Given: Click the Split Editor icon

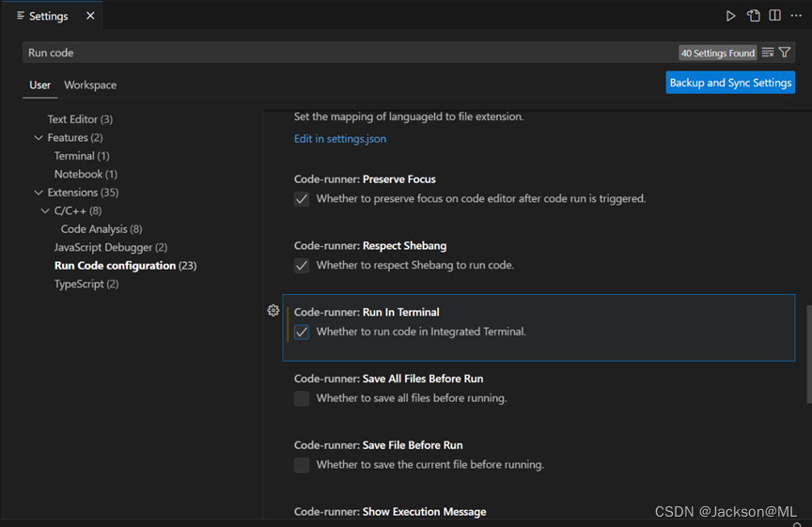Looking at the screenshot, I should pyautogui.click(x=774, y=16).
